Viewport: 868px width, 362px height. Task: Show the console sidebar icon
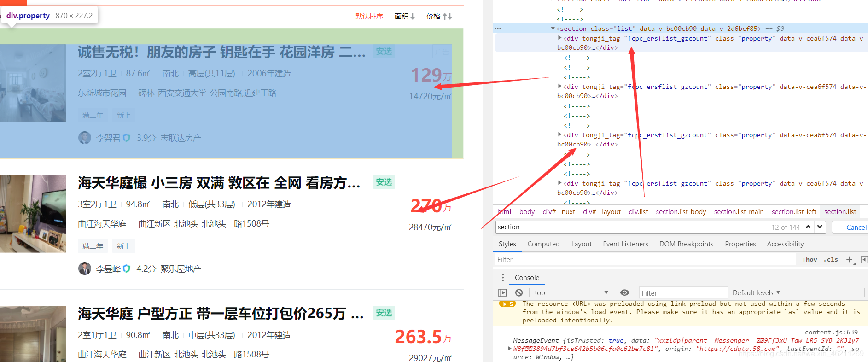(502, 293)
